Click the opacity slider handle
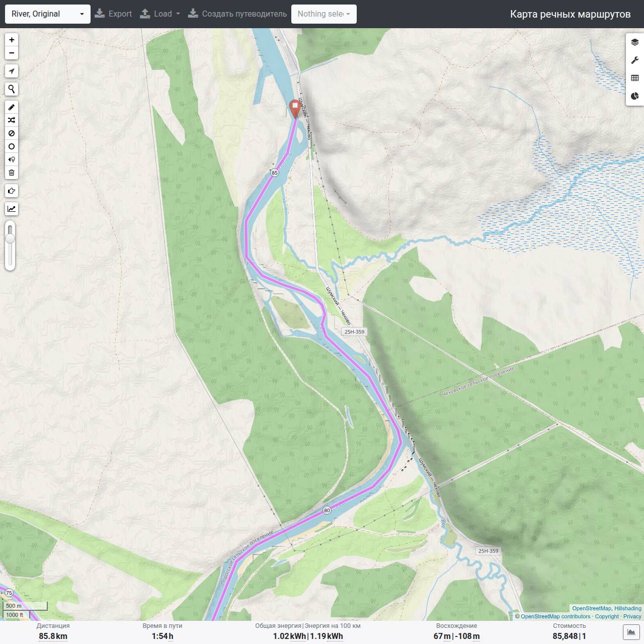This screenshot has height=644, width=644. point(10,238)
